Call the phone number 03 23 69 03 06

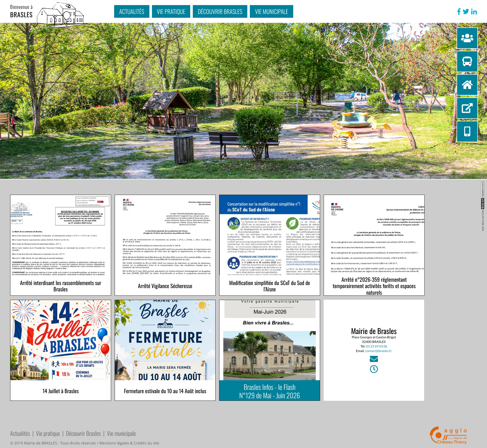pyautogui.click(x=376, y=346)
